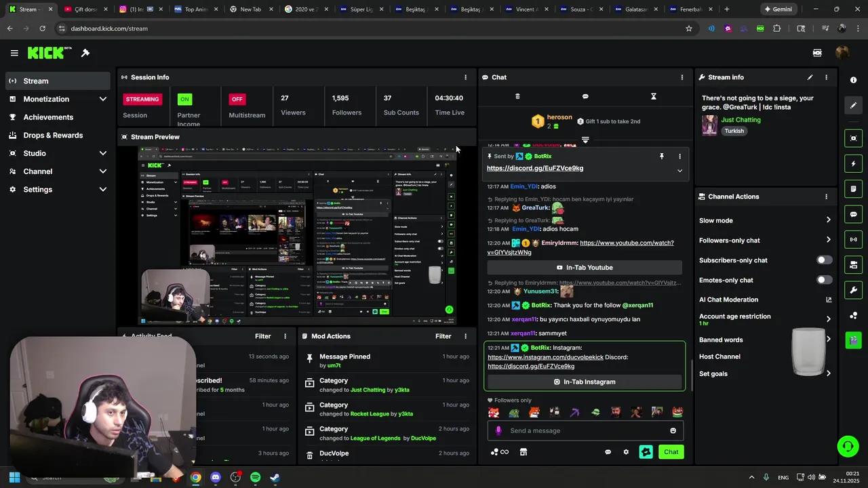Image resolution: width=868 pixels, height=488 pixels.
Task: Open the shop icon below message box
Action: (523, 452)
